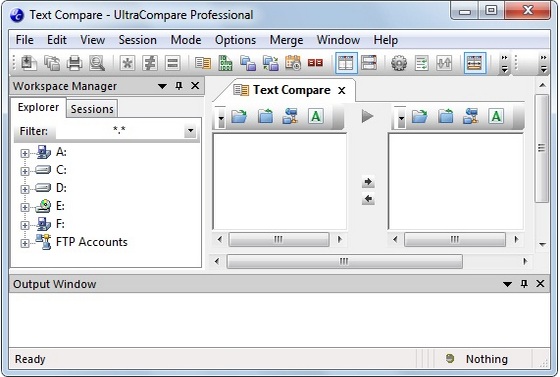Open print preview magnifier icon

97,63
